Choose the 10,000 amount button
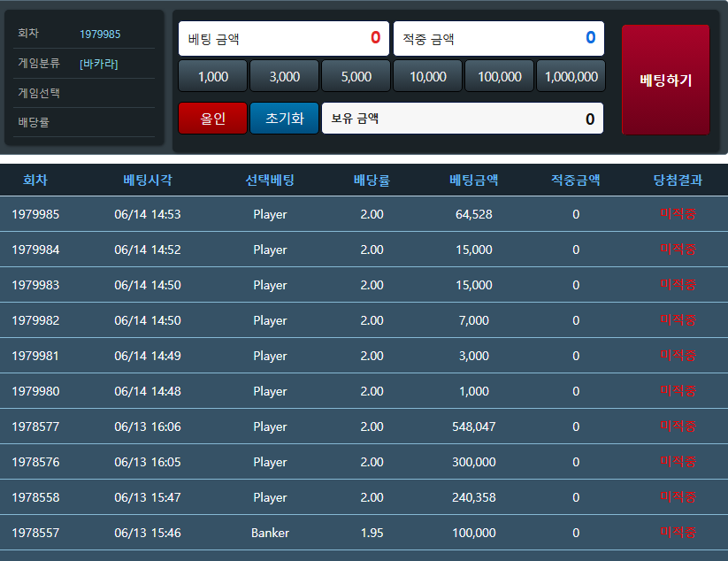Viewport: 728px width, 561px height. click(427, 76)
